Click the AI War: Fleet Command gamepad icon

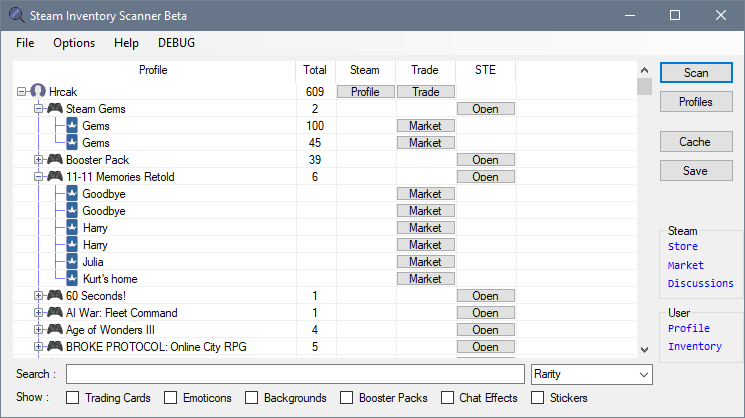(x=55, y=313)
